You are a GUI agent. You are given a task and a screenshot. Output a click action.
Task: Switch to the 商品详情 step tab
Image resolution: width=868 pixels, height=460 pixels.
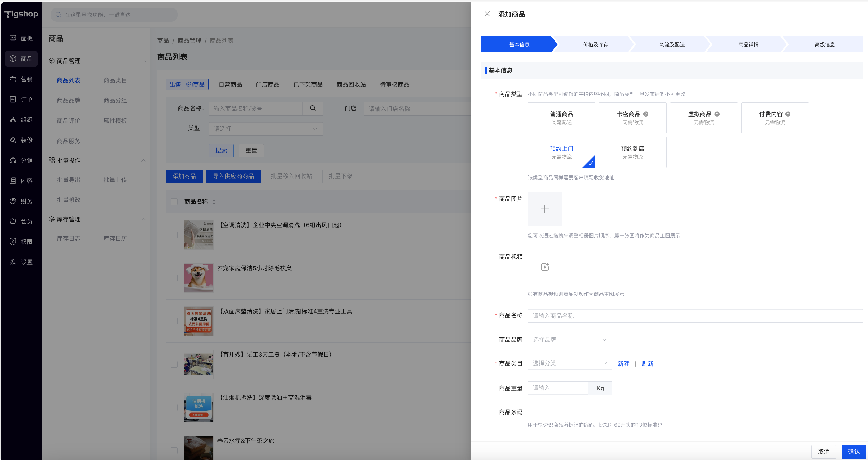(748, 44)
